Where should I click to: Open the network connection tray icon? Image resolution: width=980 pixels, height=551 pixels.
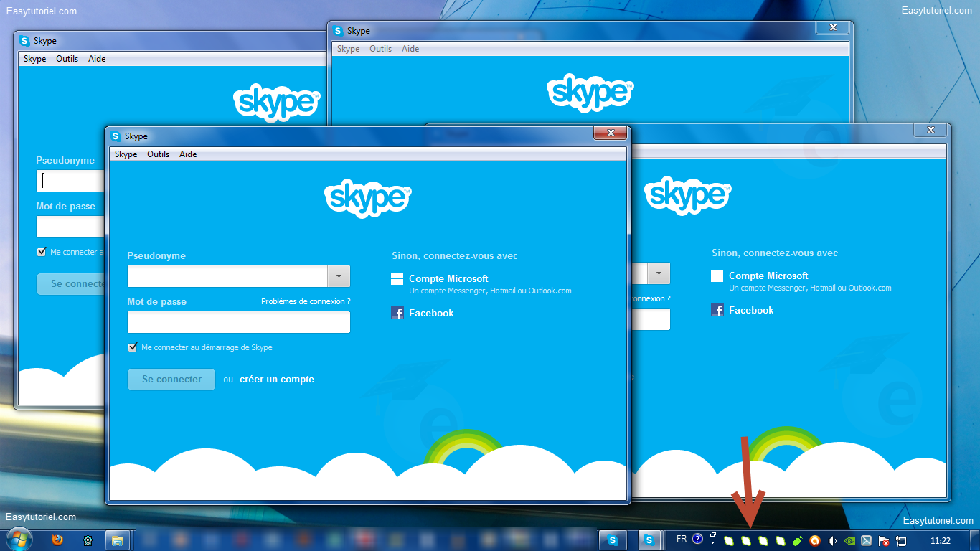click(901, 540)
